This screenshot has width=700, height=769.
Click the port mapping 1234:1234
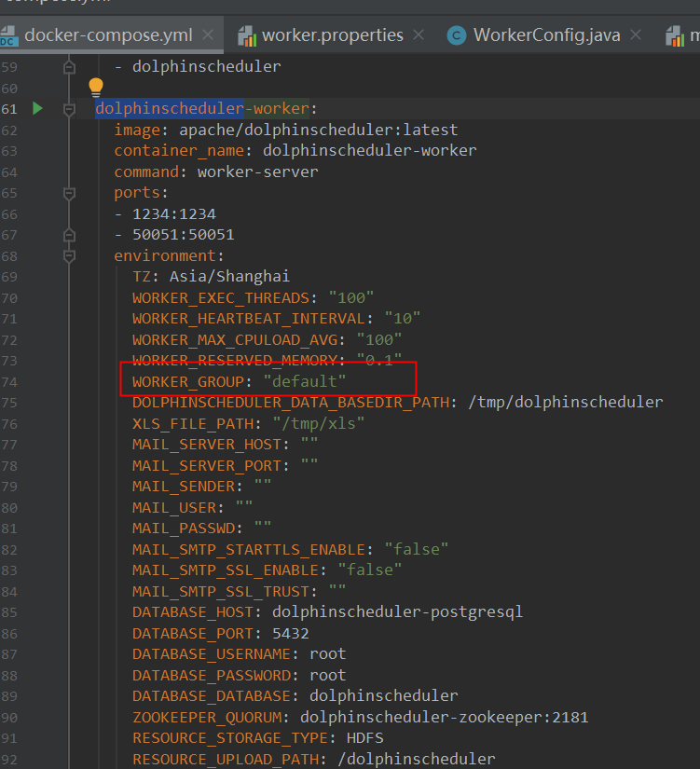coord(174,214)
